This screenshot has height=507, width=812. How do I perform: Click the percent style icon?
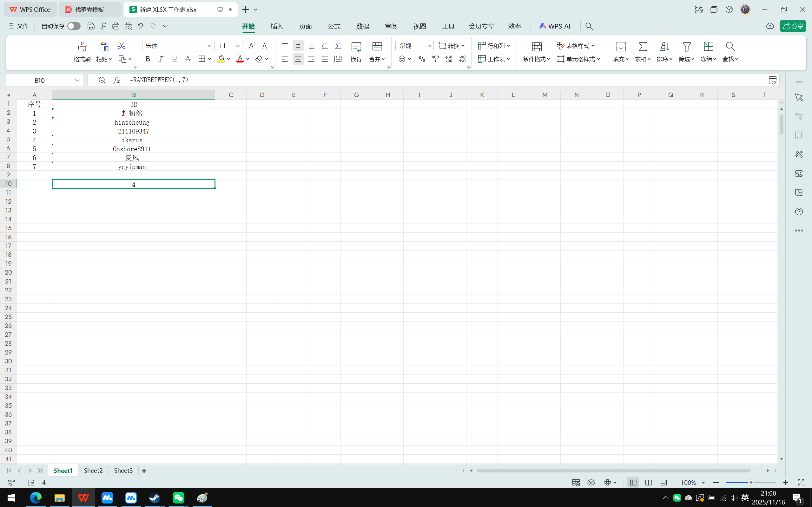[422, 59]
